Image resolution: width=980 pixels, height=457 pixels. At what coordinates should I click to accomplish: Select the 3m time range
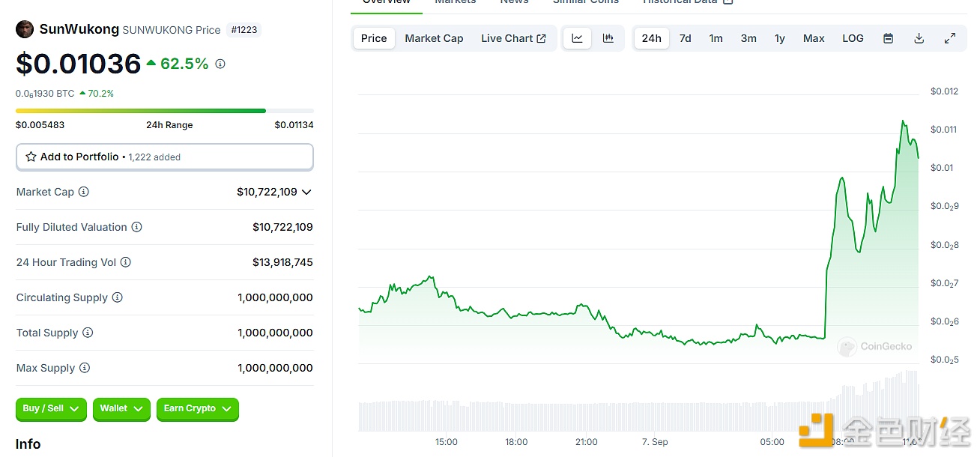tap(748, 38)
